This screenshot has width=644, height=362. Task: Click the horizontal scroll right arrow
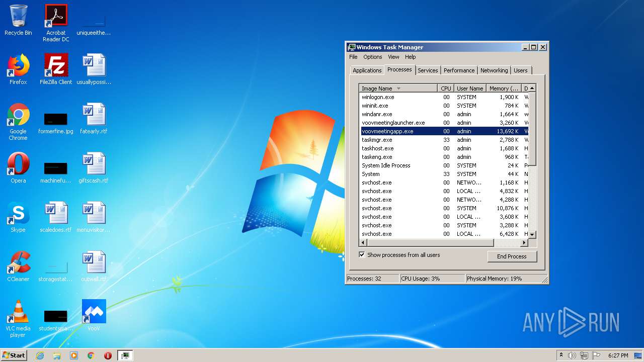pos(524,243)
